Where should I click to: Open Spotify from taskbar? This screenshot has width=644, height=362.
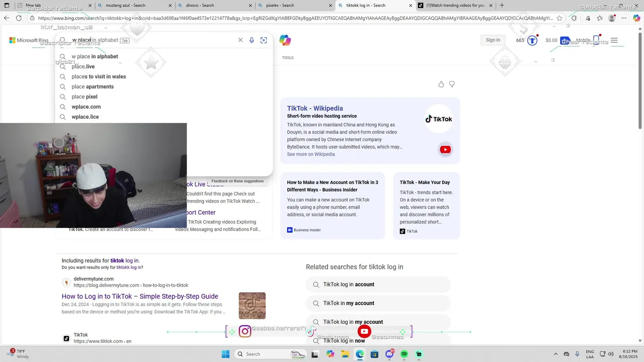click(x=404, y=354)
